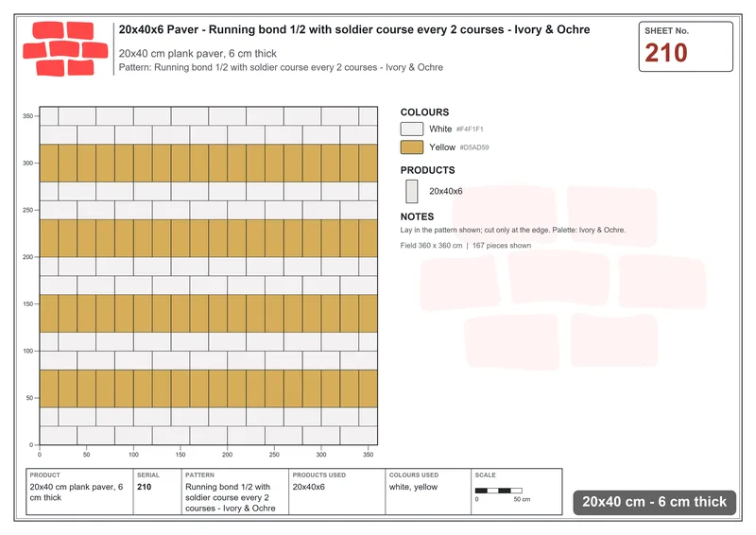The image size is (756, 535).
Task: Click the 'COLOURS USED' table header
Action: (414, 475)
